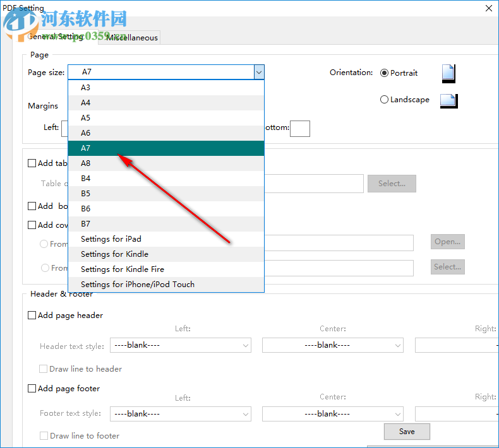The height and width of the screenshot is (448, 499).
Task: Choose A4 from the page size list
Action: [x=166, y=103]
